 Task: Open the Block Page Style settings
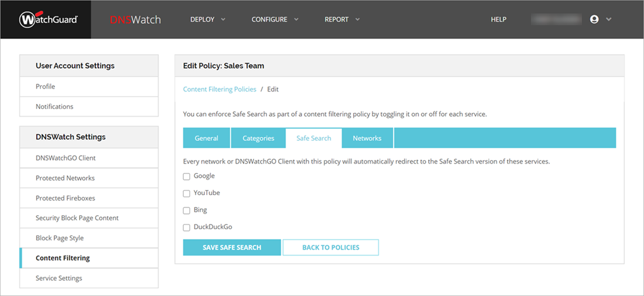point(60,238)
